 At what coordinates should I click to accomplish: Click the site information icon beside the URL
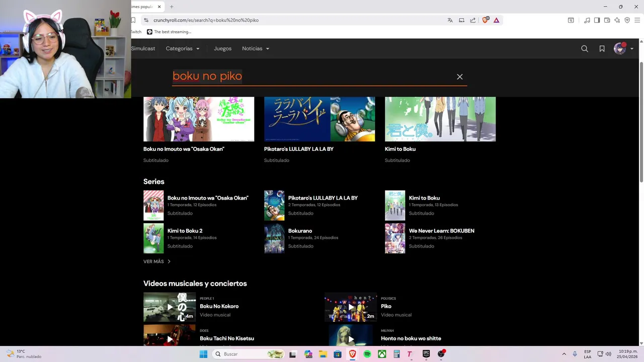[x=146, y=20]
